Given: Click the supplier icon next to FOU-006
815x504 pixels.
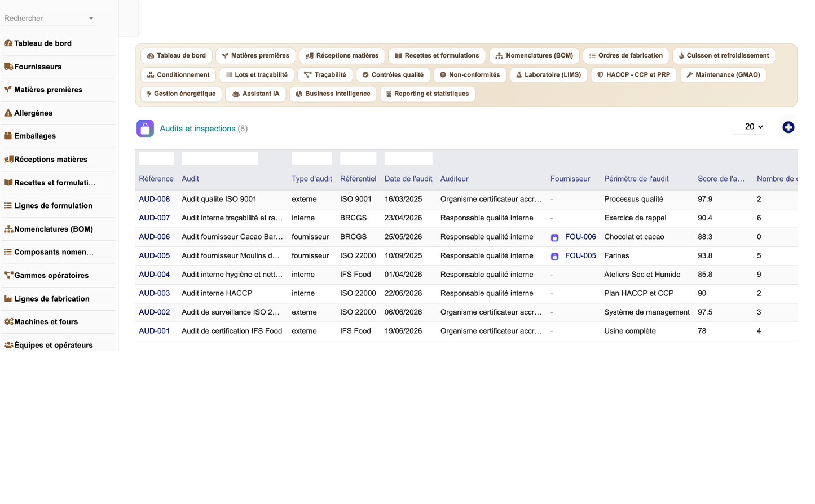Looking at the screenshot, I should (x=554, y=237).
